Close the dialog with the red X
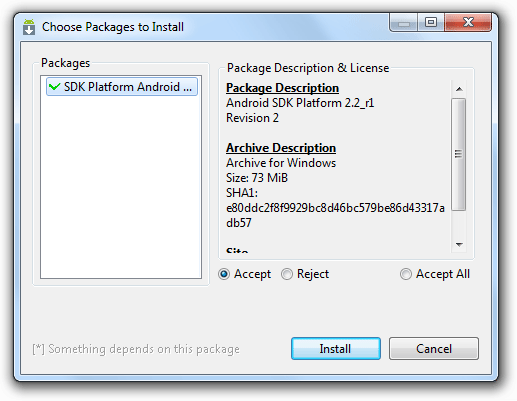The width and height of the screenshot is (517, 401). click(x=468, y=23)
